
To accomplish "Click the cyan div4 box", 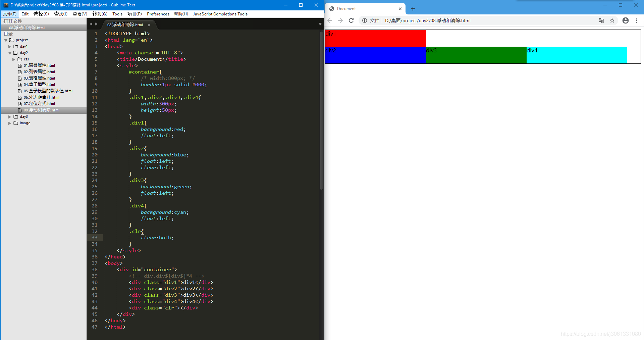I will coord(577,55).
